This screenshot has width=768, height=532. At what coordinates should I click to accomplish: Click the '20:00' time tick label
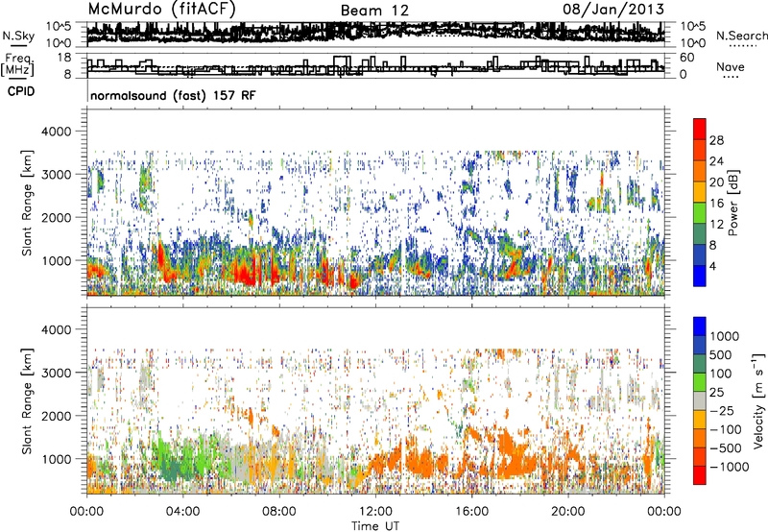[x=567, y=512]
